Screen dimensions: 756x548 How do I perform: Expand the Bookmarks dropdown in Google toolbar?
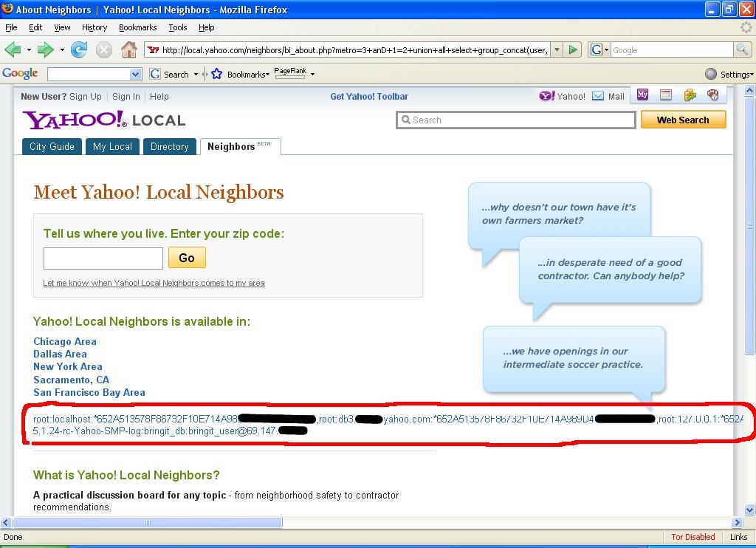(249, 75)
